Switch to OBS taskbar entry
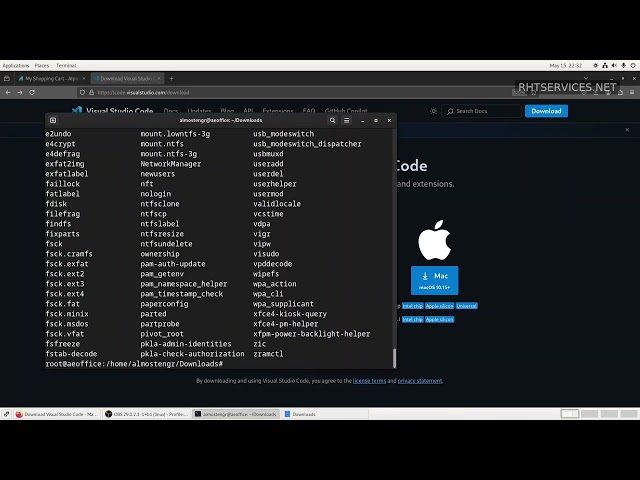The image size is (640, 480). pos(147,414)
